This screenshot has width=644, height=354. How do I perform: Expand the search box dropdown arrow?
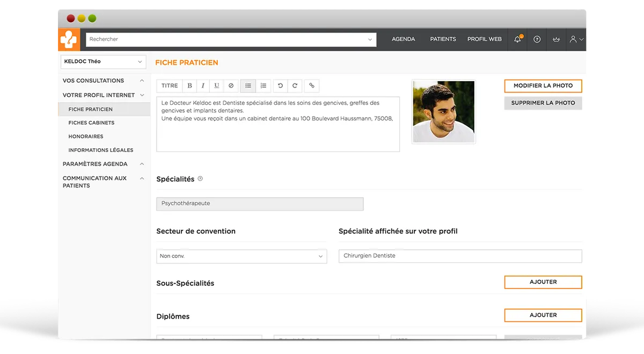370,40
